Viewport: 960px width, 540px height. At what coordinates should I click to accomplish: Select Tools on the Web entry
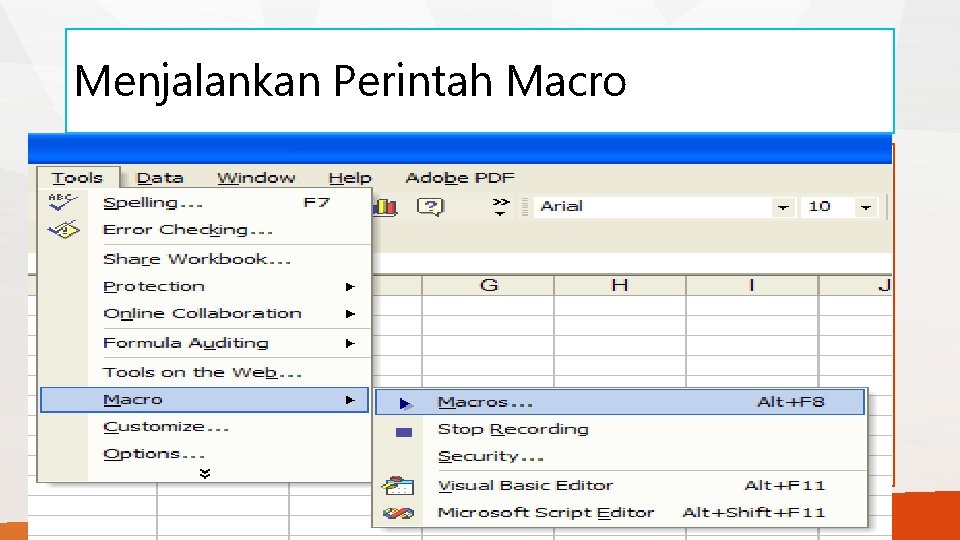tap(204, 372)
